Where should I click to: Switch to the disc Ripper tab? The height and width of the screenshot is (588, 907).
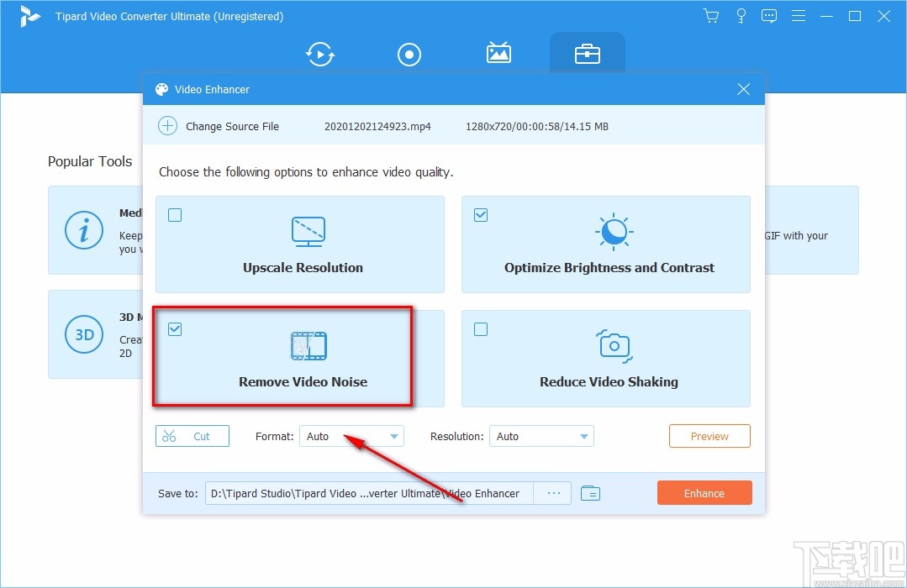click(x=409, y=55)
